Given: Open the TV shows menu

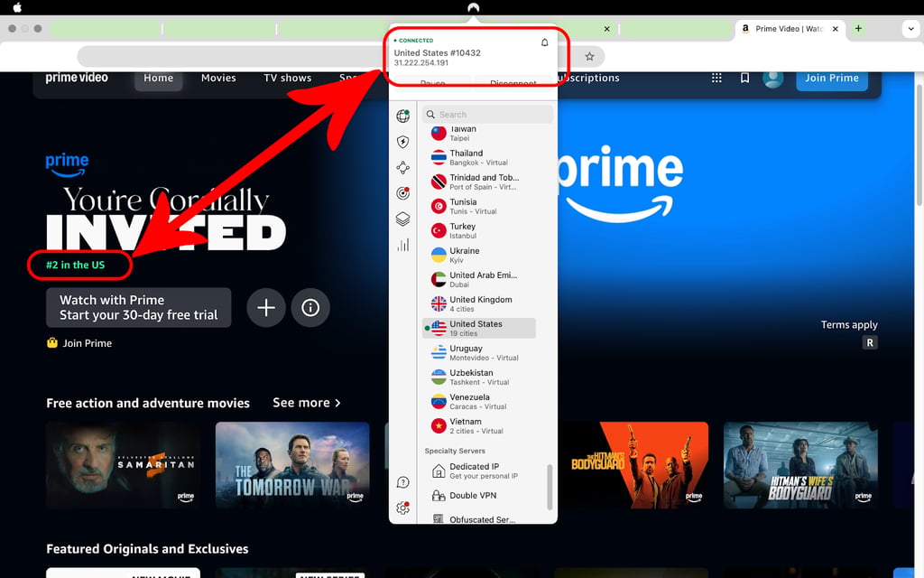Looking at the screenshot, I should 288,78.
